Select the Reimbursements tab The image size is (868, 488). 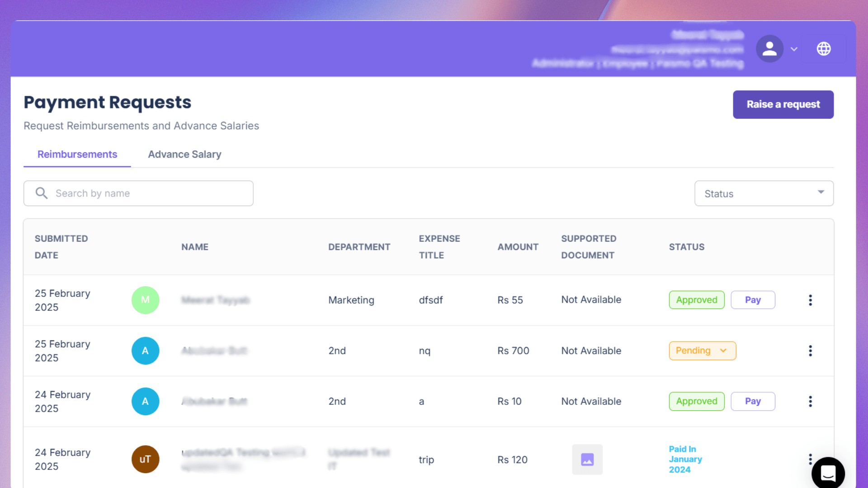tap(77, 155)
